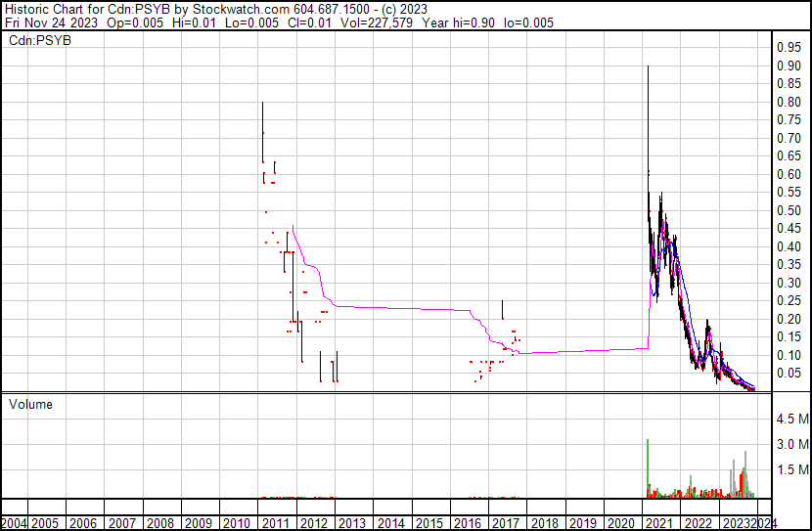Click the 0.25 price axis label
The height and width of the screenshot is (531, 812).
(x=788, y=301)
